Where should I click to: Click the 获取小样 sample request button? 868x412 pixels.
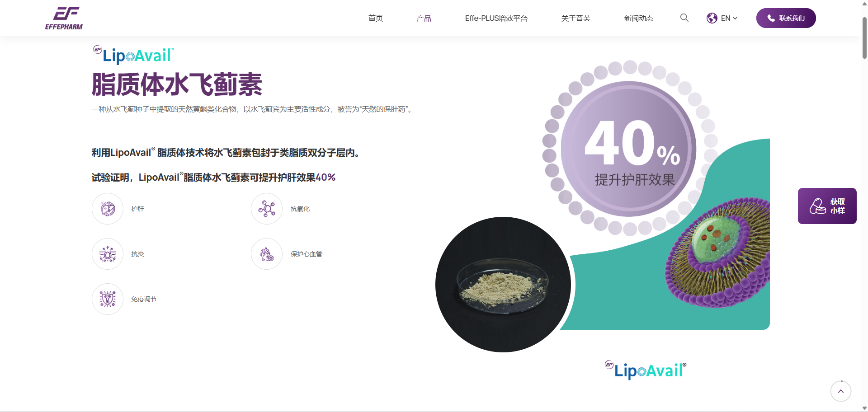(x=827, y=206)
